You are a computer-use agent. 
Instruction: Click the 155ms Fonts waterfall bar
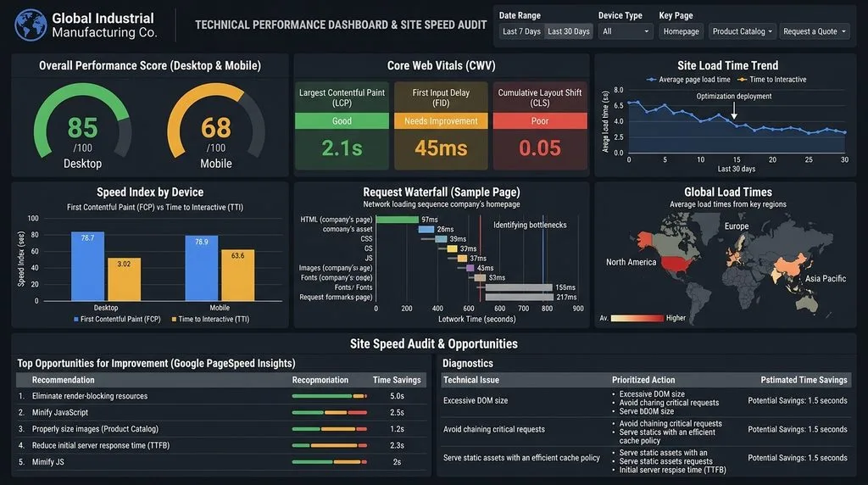[x=519, y=287]
